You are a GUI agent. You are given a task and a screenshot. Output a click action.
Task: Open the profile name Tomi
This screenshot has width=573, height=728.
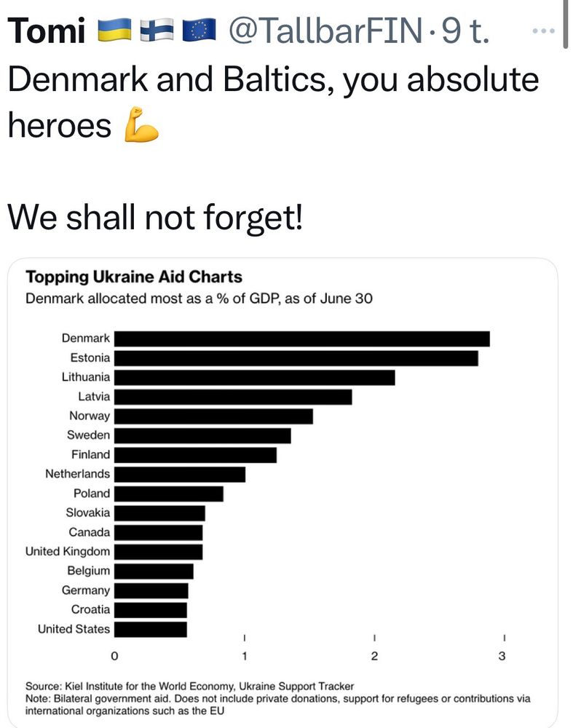(x=46, y=31)
